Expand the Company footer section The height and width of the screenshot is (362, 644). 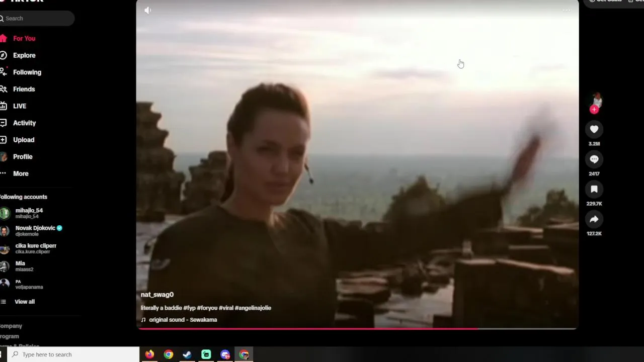pyautogui.click(x=11, y=326)
